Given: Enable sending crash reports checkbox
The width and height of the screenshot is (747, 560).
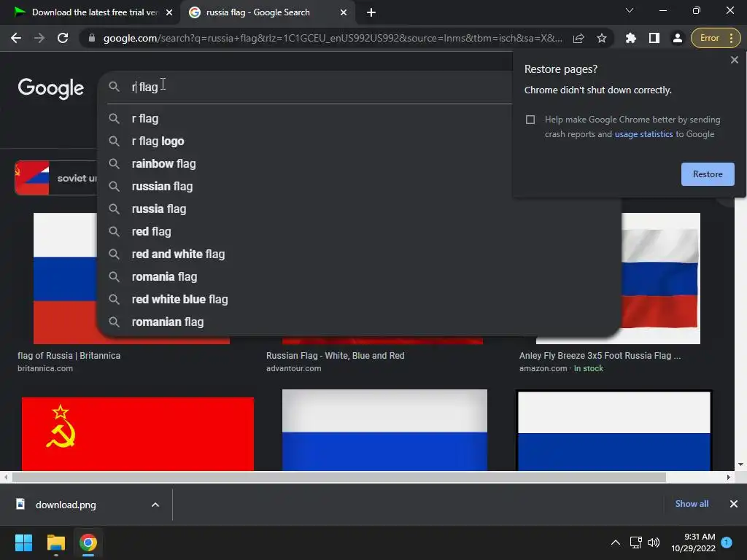Looking at the screenshot, I should point(530,120).
